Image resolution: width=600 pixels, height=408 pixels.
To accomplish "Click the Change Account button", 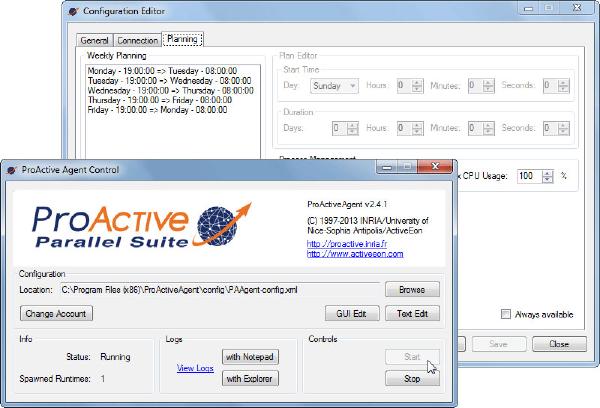I will tap(56, 313).
